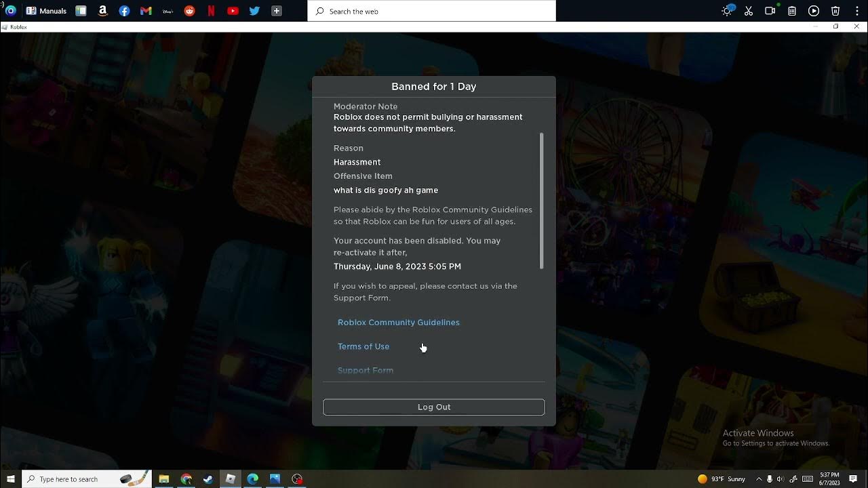The width and height of the screenshot is (868, 488).
Task: Open the Gmail shortcut icon
Action: (x=146, y=11)
